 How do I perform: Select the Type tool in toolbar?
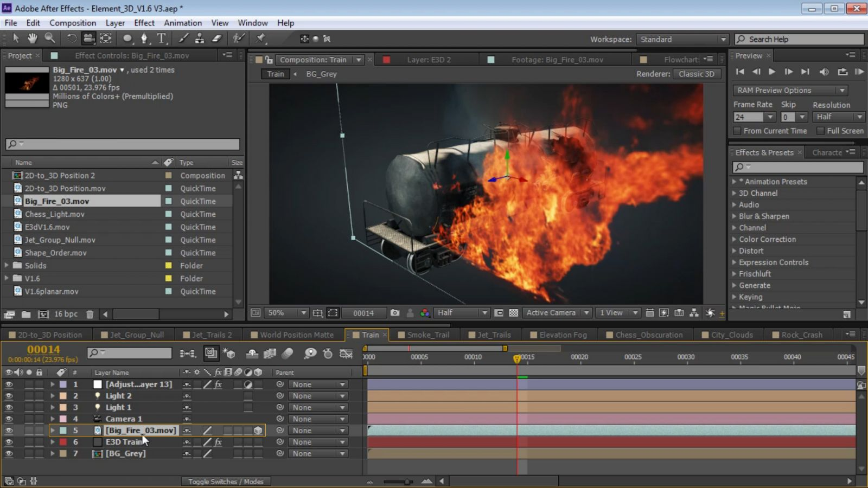[161, 38]
